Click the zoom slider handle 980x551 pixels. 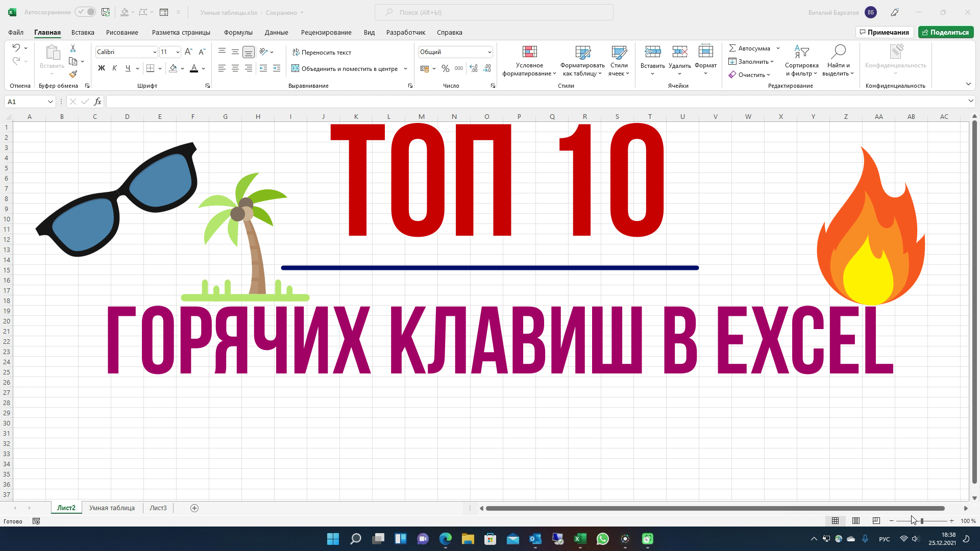click(922, 521)
